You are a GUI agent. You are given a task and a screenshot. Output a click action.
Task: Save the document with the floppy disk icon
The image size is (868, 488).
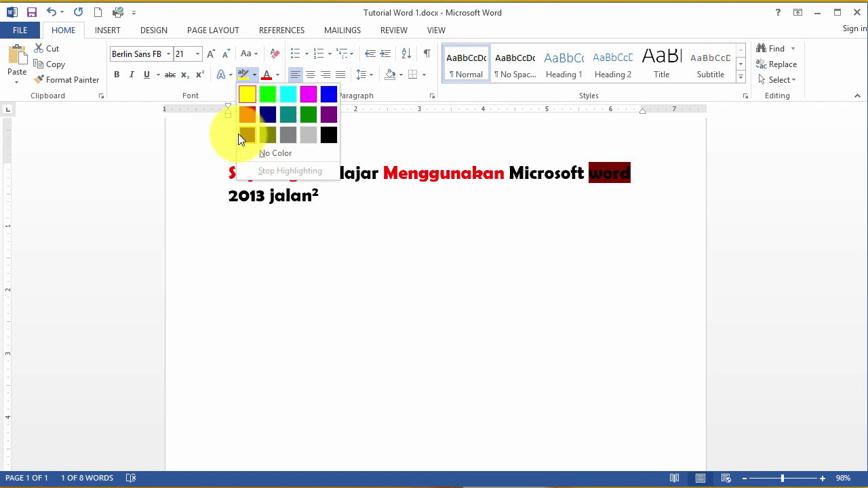click(32, 12)
